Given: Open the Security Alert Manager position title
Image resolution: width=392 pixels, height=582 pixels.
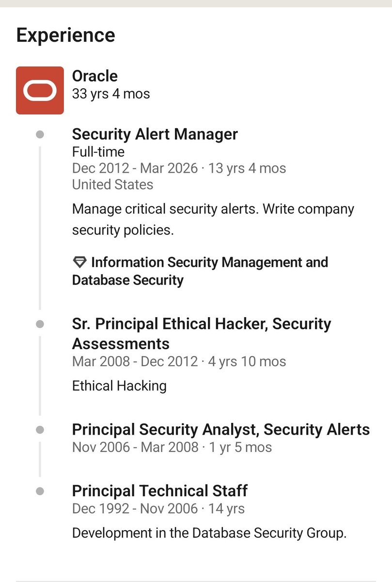Looking at the screenshot, I should (x=155, y=134).
